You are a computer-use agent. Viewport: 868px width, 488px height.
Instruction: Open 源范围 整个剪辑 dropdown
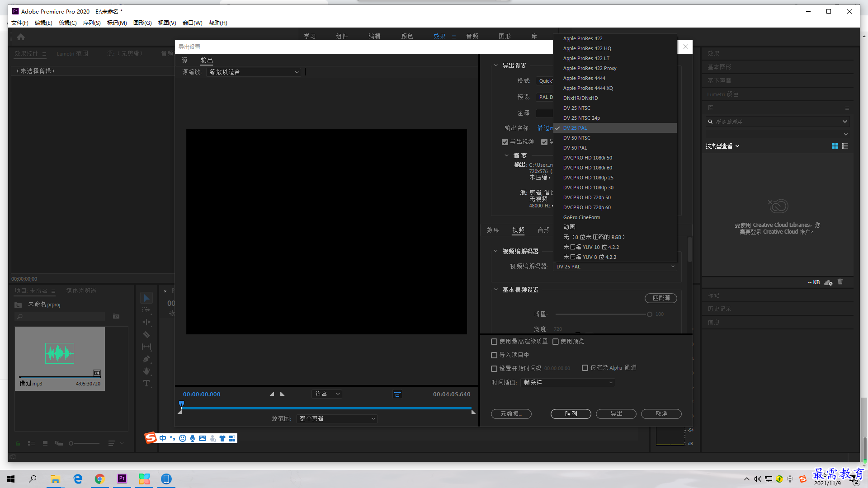[x=337, y=419]
